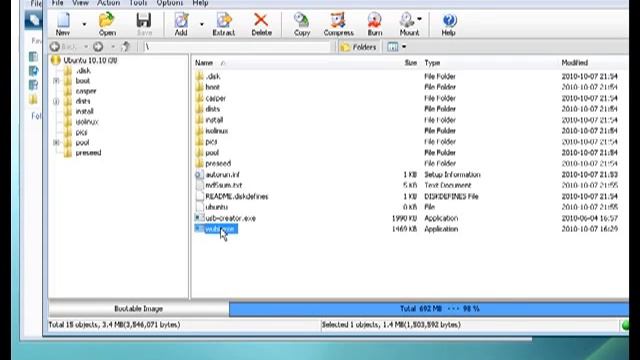Image resolution: width=640 pixels, height=360 pixels.
Task: Click the Save toolbar icon
Action: [x=144, y=24]
